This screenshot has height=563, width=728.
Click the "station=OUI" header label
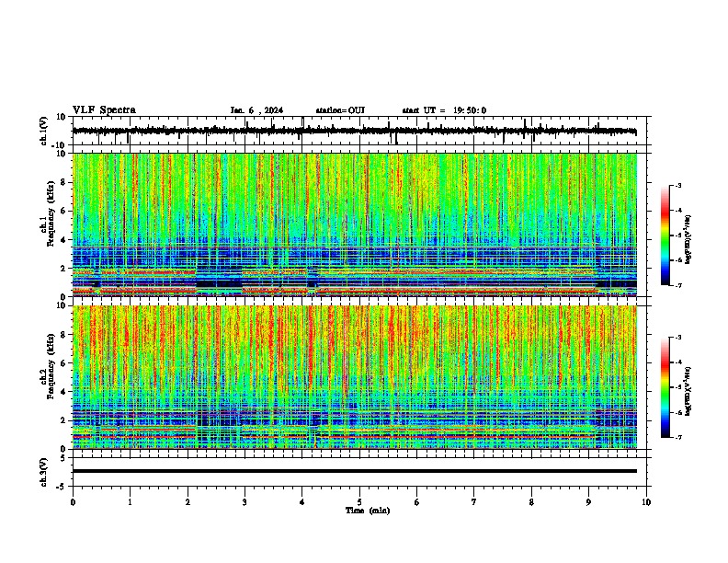click(340, 110)
